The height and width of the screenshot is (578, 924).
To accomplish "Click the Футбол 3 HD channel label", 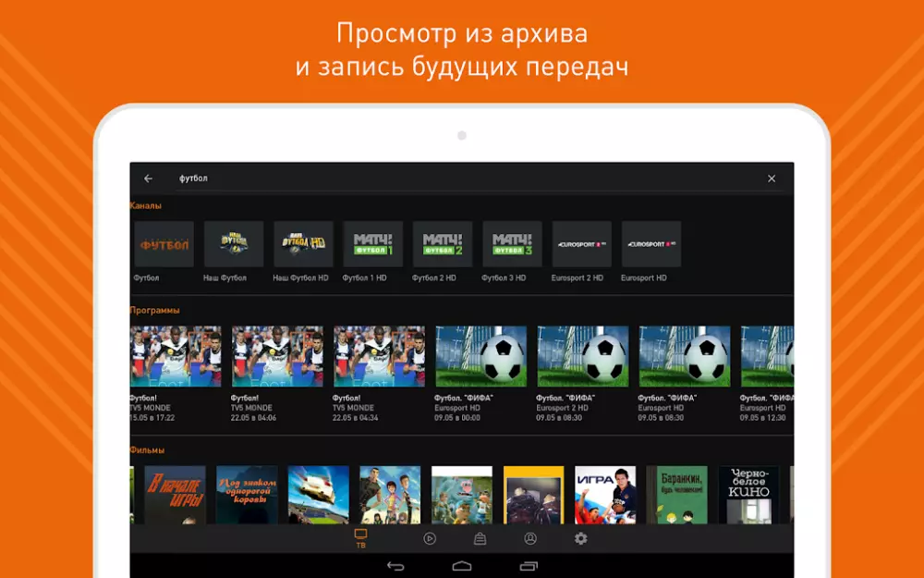I will 504,277.
